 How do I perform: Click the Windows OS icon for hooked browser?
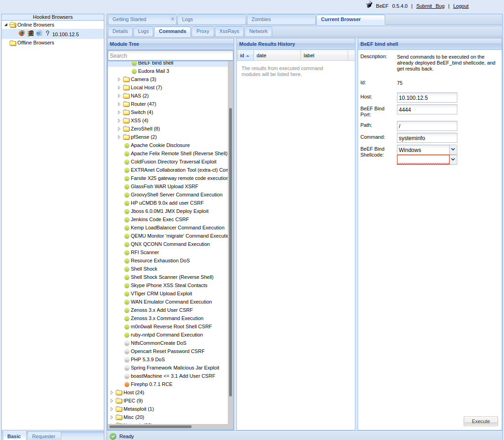pyautogui.click(x=31, y=33)
